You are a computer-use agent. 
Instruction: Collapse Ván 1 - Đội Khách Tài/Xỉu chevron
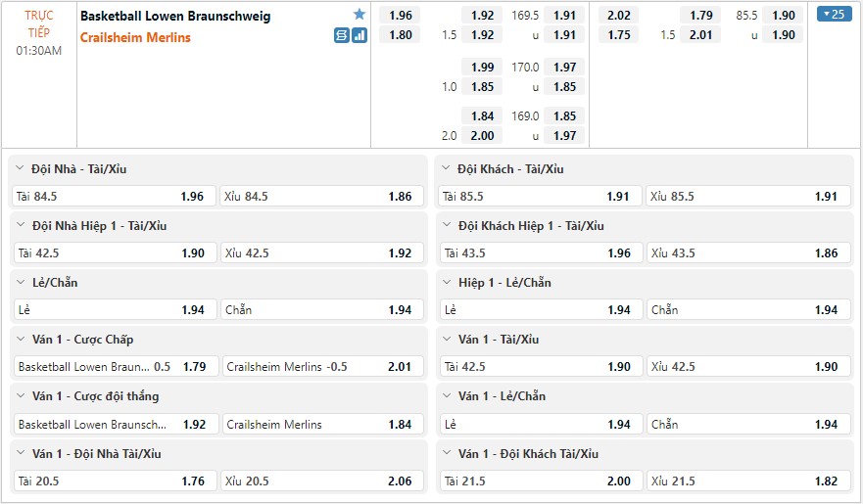(x=447, y=453)
